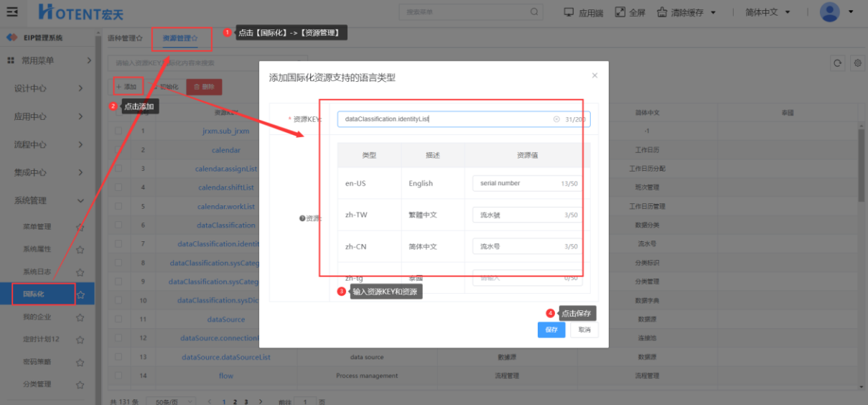The width and height of the screenshot is (868, 405).
Task: Favorite 分类管理 with its star icon
Action: [x=80, y=384]
